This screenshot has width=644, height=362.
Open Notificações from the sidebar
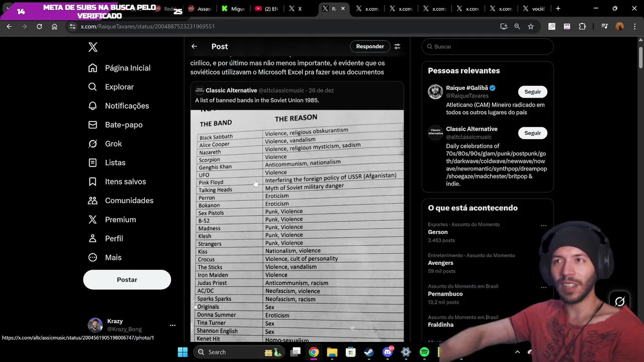[x=118, y=106]
